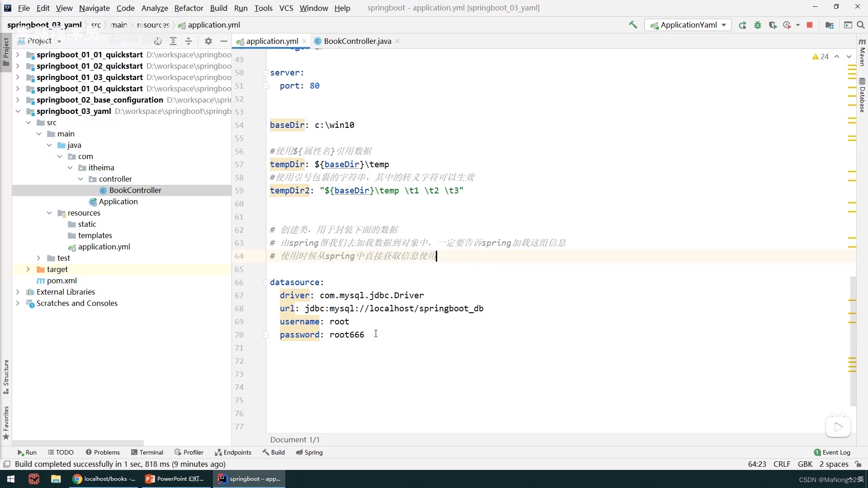Open Windows Start menu
Viewport: 868px width, 488px height.
(x=11, y=479)
